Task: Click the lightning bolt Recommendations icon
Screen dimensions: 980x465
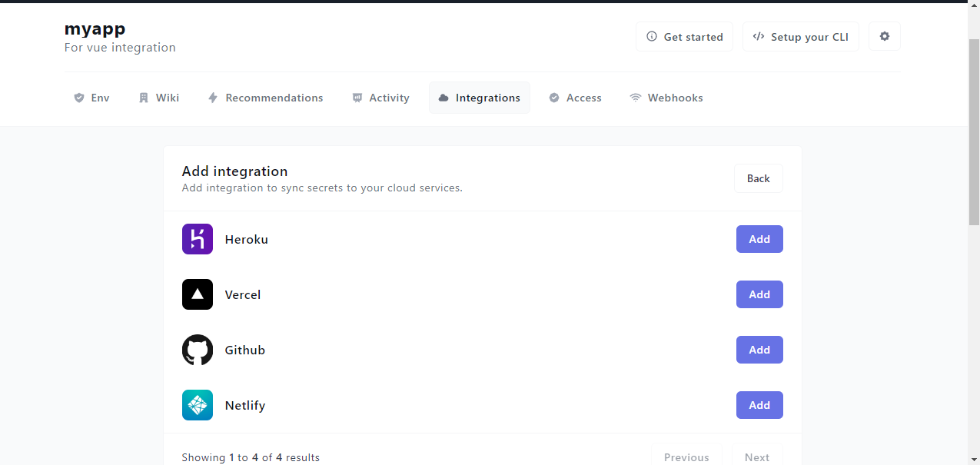Action: coord(213,98)
